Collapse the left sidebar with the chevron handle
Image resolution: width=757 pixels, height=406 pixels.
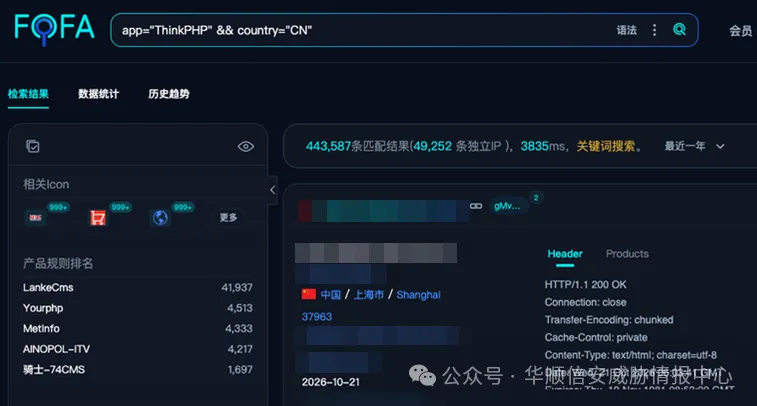click(x=272, y=190)
